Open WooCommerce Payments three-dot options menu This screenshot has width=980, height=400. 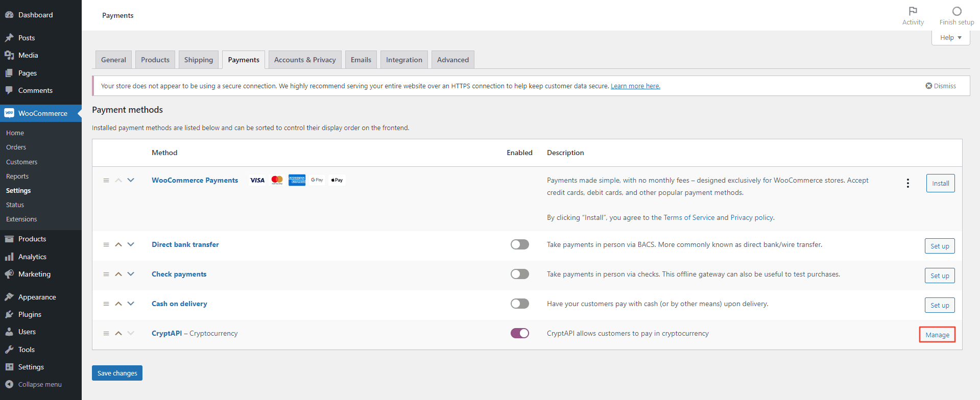(907, 183)
